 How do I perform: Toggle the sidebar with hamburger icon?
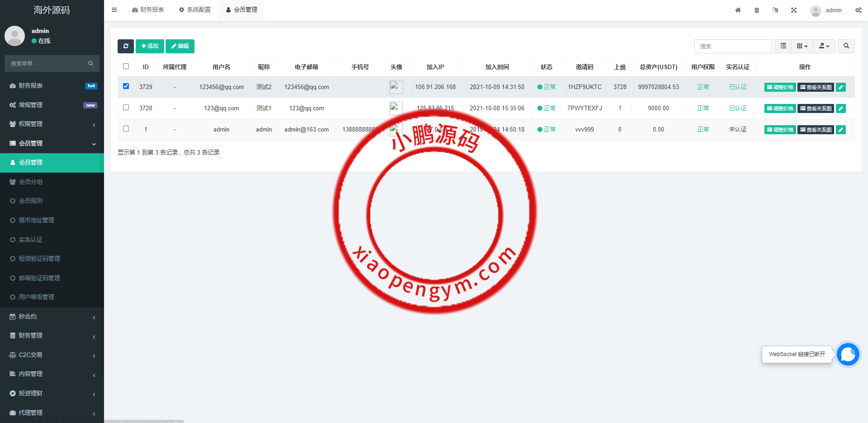pos(114,10)
